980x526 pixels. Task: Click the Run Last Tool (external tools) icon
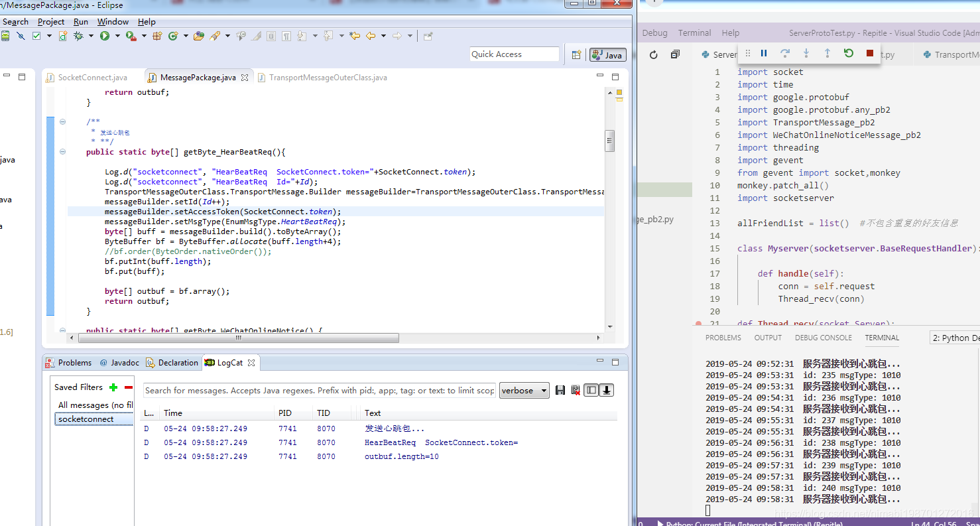coord(131,36)
